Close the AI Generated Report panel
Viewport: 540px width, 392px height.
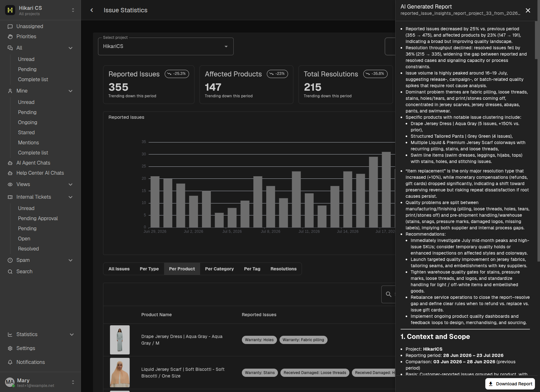click(528, 10)
